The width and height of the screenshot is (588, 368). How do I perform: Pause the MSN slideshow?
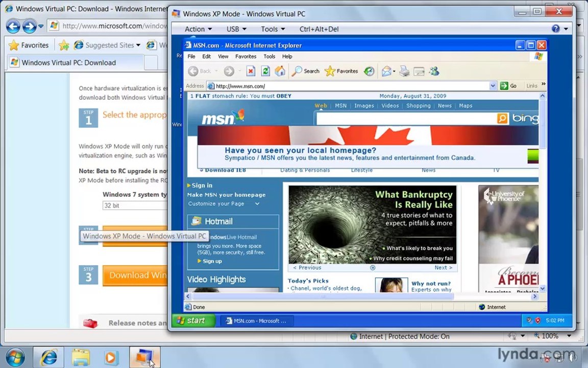373,268
